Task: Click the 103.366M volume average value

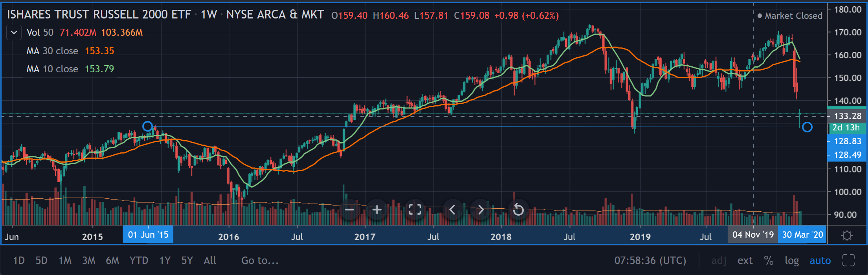Action: coord(122,33)
